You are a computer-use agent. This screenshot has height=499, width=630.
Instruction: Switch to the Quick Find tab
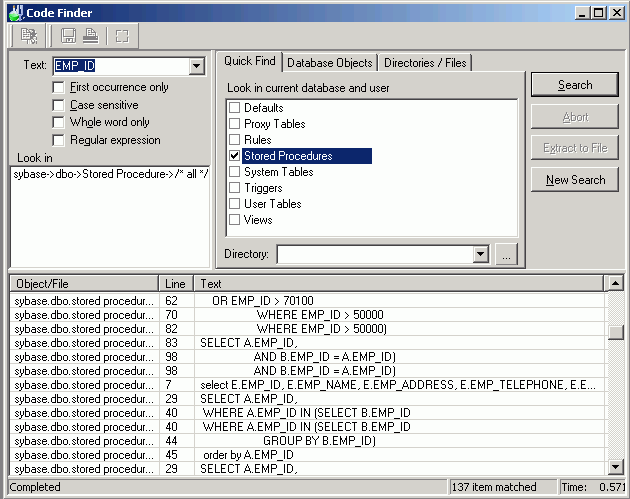(x=250, y=61)
